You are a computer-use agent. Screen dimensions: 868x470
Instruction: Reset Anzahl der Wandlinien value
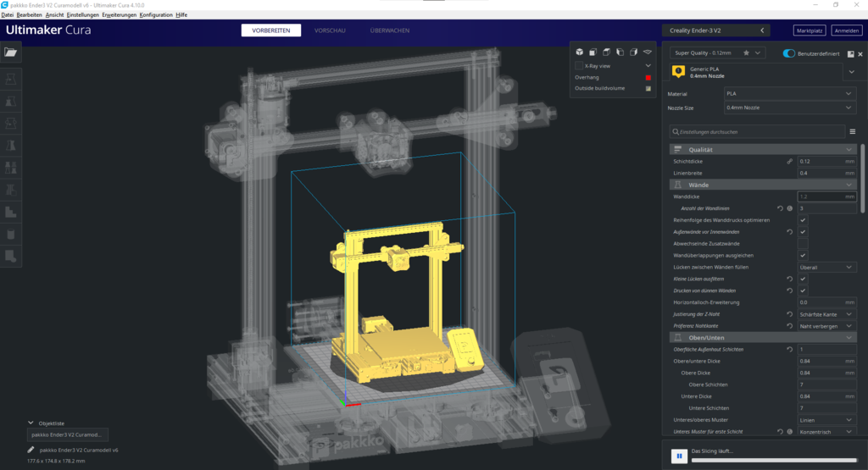click(780, 208)
